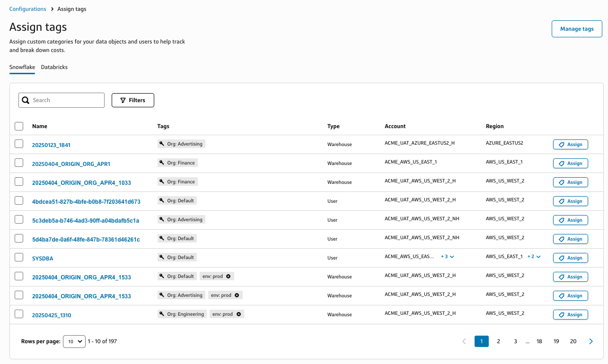Jump to page 20
The height and width of the screenshot is (364, 608).
click(573, 341)
